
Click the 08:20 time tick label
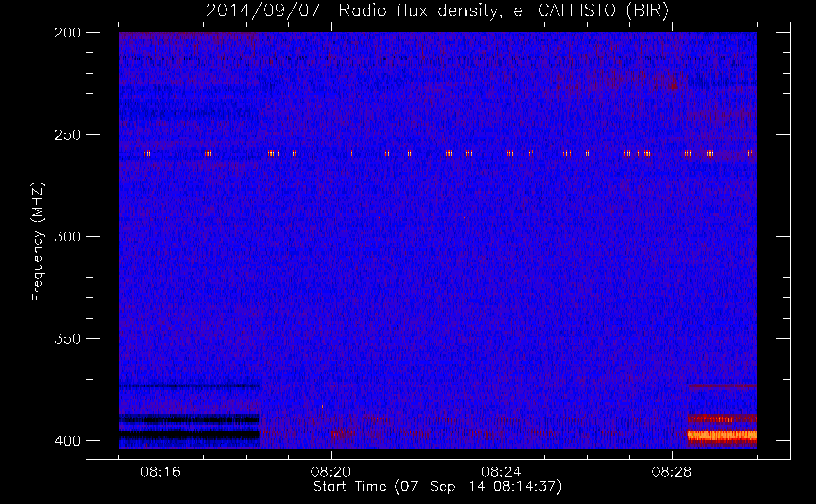[x=331, y=472]
